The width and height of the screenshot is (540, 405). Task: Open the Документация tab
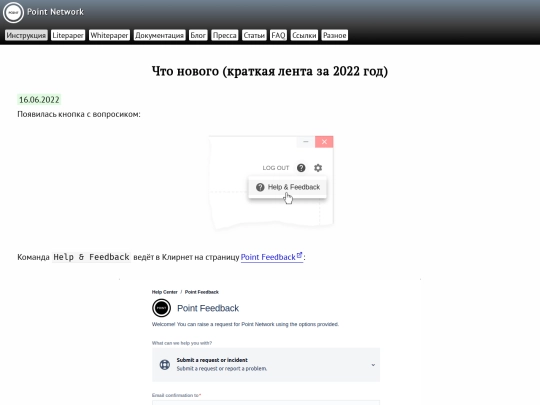pos(159,35)
